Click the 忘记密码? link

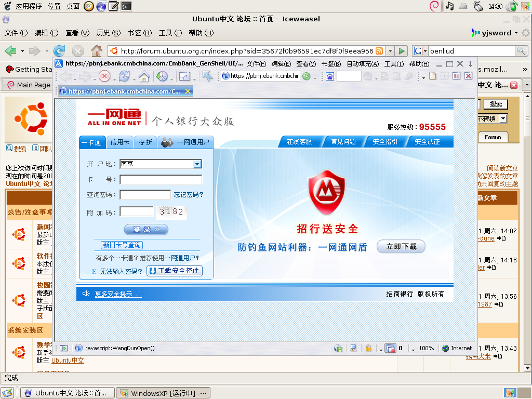(189, 195)
